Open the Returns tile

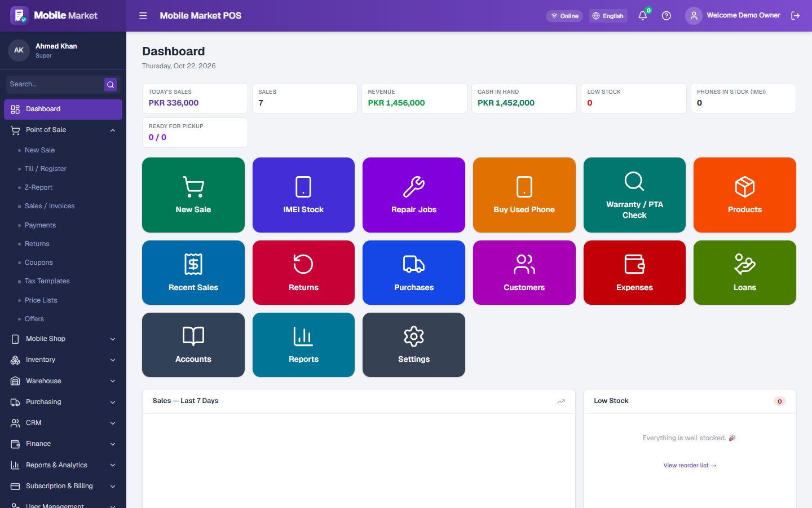[x=303, y=273]
